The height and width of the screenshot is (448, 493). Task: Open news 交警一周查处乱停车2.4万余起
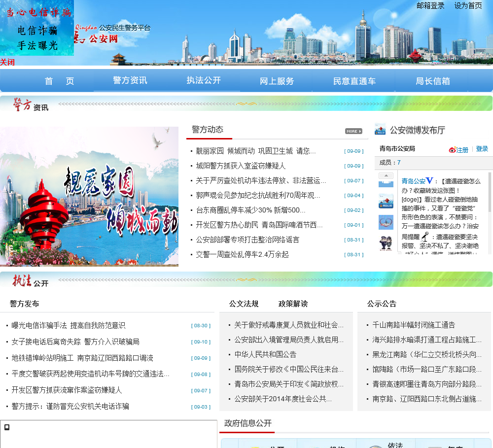point(242,254)
